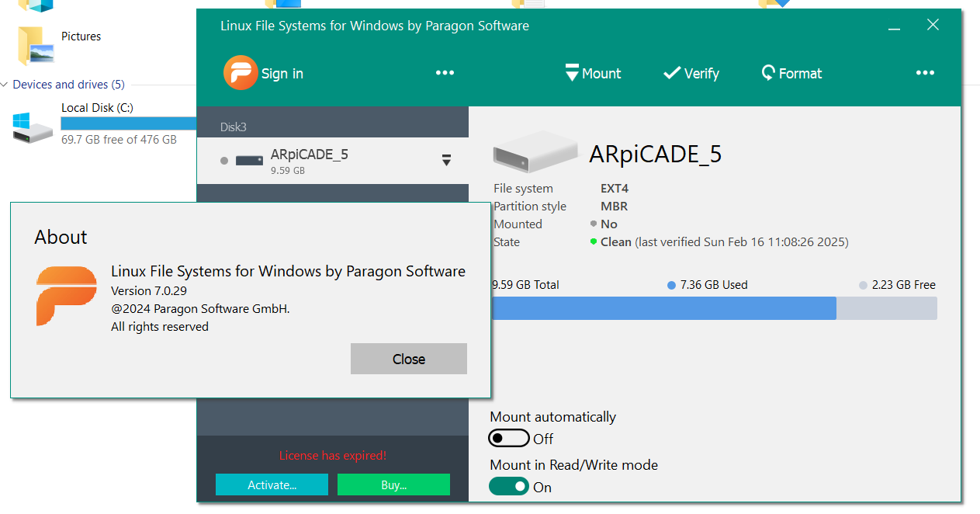Click the 2.23 GB Free legend
The image size is (980, 514).
898,285
